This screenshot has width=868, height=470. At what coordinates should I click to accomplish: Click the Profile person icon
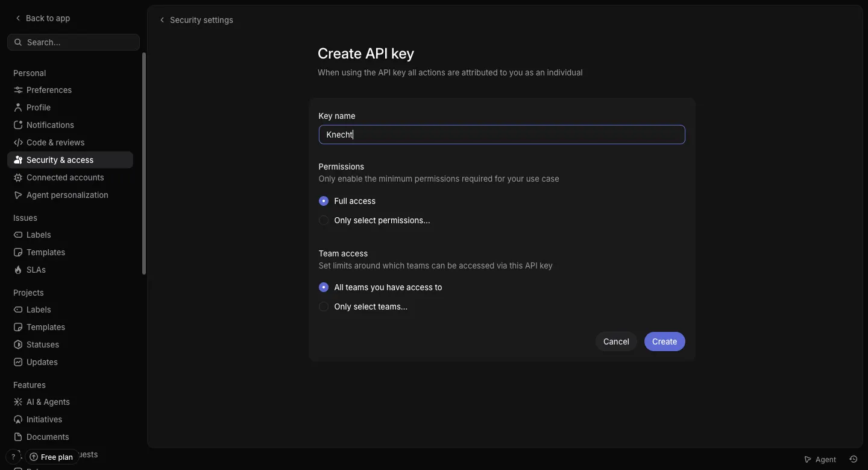[18, 107]
